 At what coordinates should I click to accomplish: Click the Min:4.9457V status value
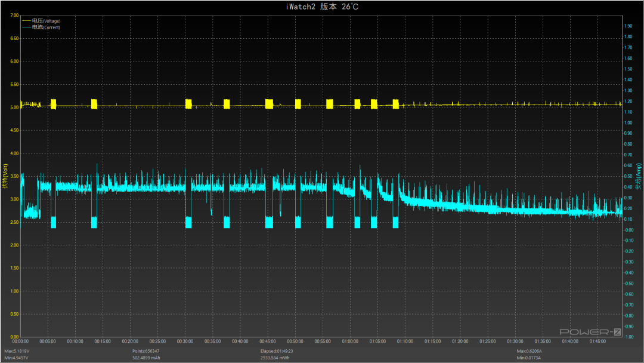(x=17, y=358)
